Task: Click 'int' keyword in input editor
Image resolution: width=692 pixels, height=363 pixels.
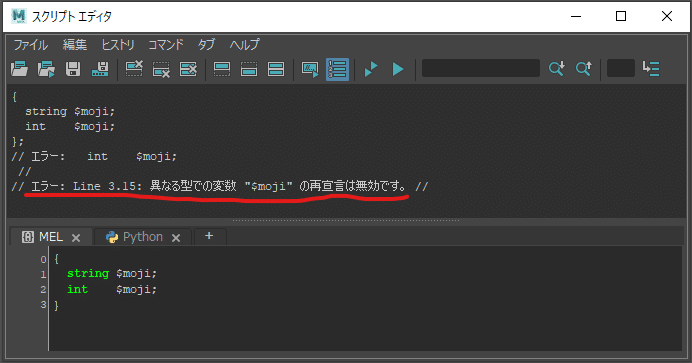Action: tap(77, 289)
